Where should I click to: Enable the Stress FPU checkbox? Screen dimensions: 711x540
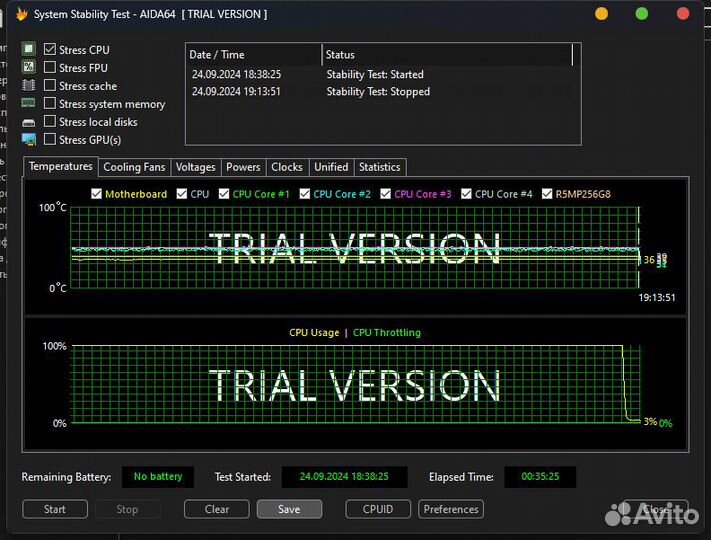(x=50, y=67)
